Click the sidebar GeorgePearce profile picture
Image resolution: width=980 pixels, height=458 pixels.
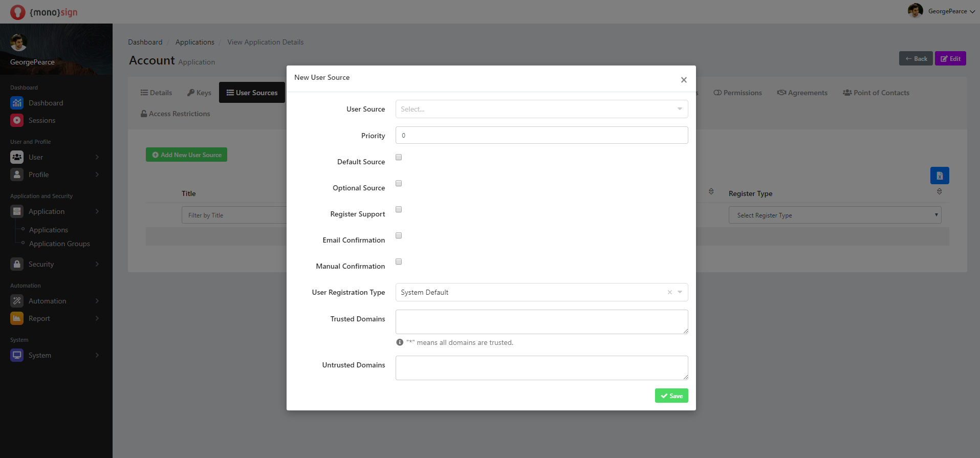pyautogui.click(x=19, y=42)
